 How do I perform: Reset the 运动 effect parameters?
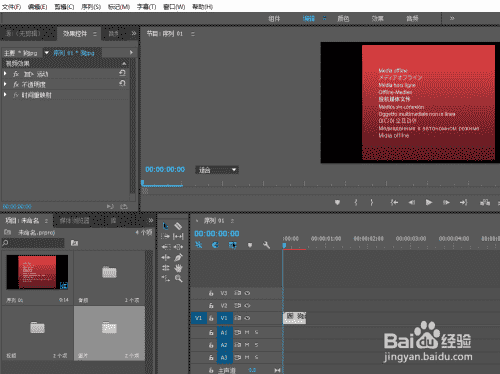(x=122, y=73)
